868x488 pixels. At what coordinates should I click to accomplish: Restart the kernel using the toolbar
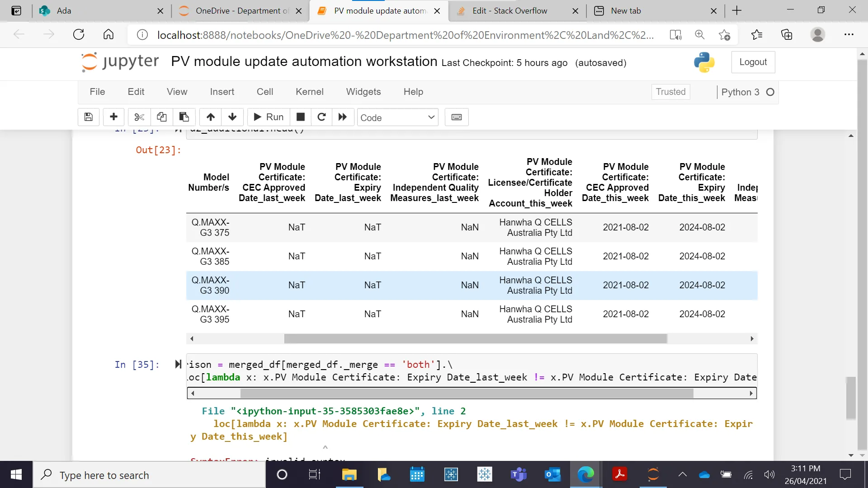click(x=321, y=117)
